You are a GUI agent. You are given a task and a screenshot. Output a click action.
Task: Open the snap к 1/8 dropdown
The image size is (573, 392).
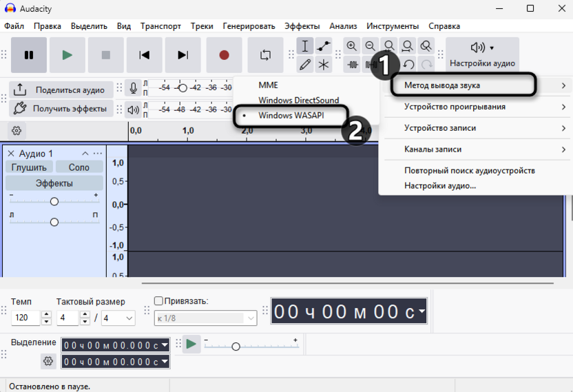coord(205,318)
